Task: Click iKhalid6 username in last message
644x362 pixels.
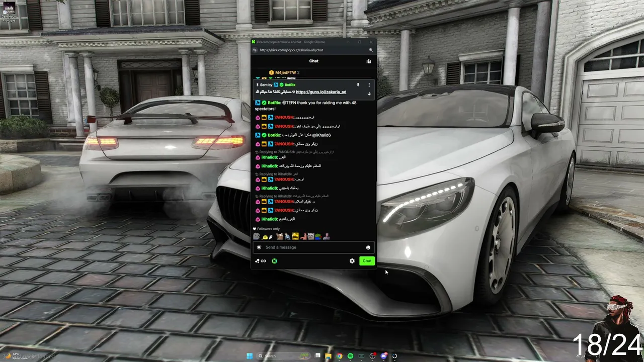Action: click(x=270, y=219)
